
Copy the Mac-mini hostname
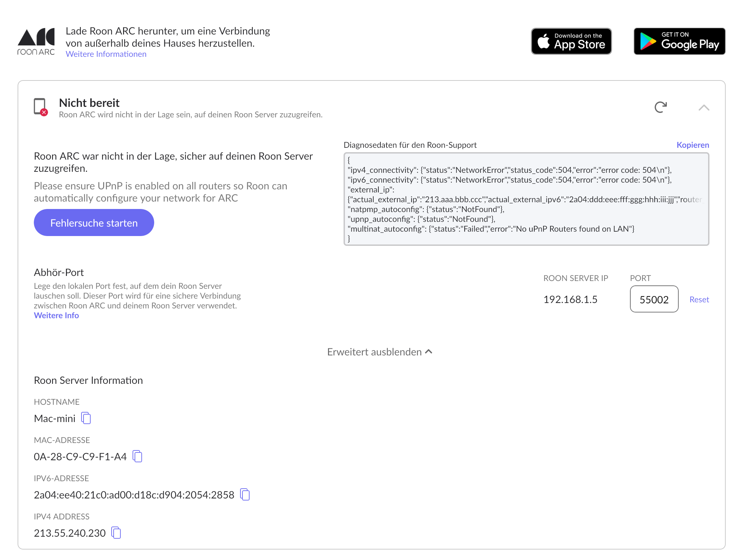click(86, 418)
